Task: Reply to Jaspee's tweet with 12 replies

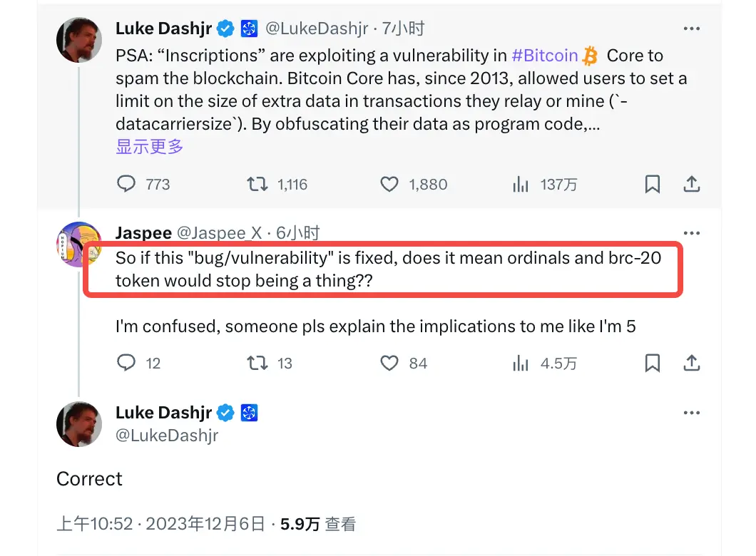Action: coord(126,364)
